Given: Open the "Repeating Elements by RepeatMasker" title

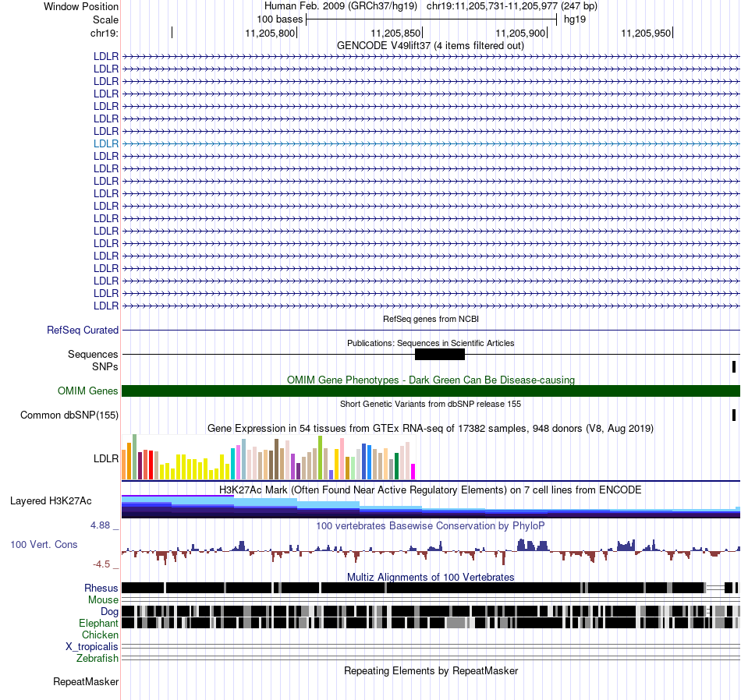Looking at the screenshot, I should [431, 671].
